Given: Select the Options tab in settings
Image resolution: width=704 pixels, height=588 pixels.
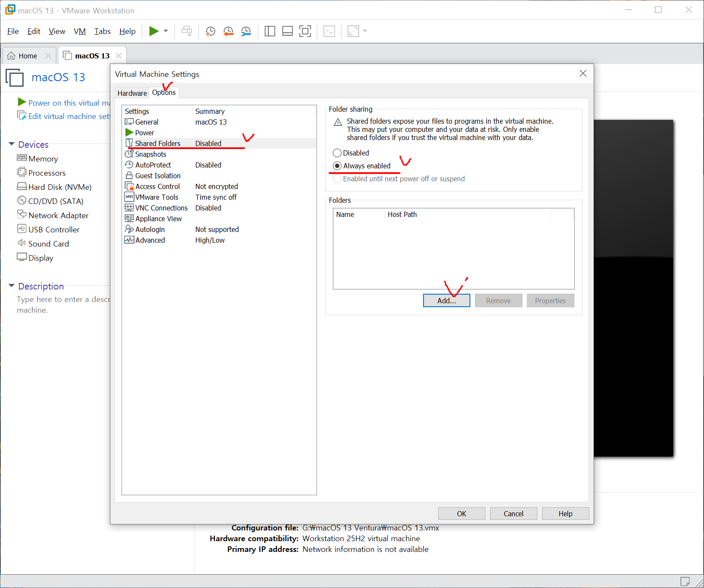Looking at the screenshot, I should (164, 92).
